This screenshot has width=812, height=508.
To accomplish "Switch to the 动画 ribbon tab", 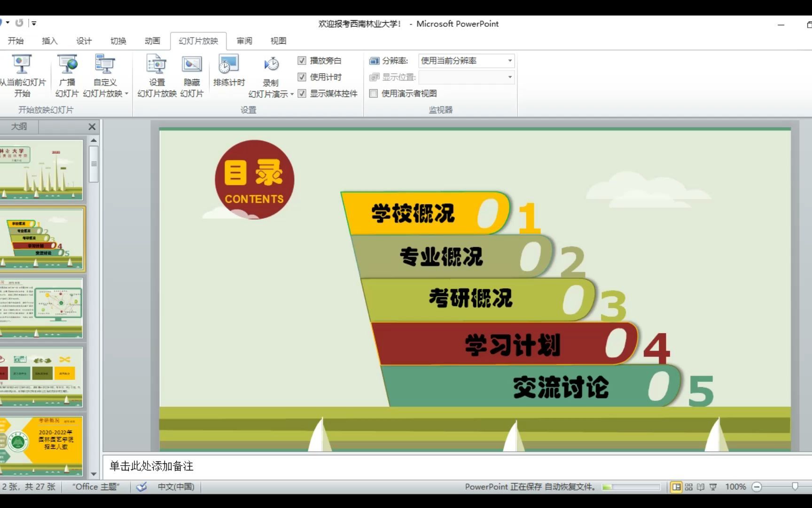I will [x=152, y=41].
